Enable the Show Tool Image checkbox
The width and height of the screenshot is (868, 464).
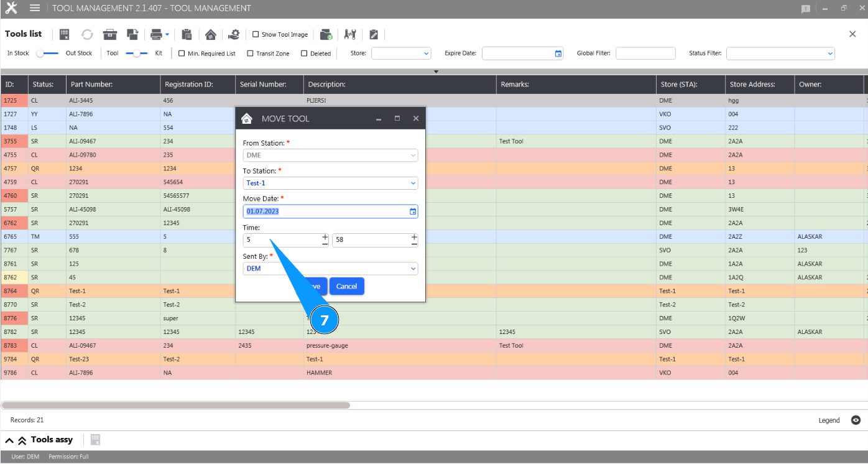click(256, 34)
